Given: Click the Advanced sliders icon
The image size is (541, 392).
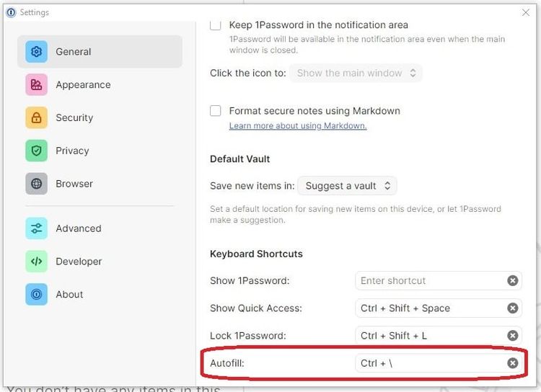Looking at the screenshot, I should click(37, 228).
